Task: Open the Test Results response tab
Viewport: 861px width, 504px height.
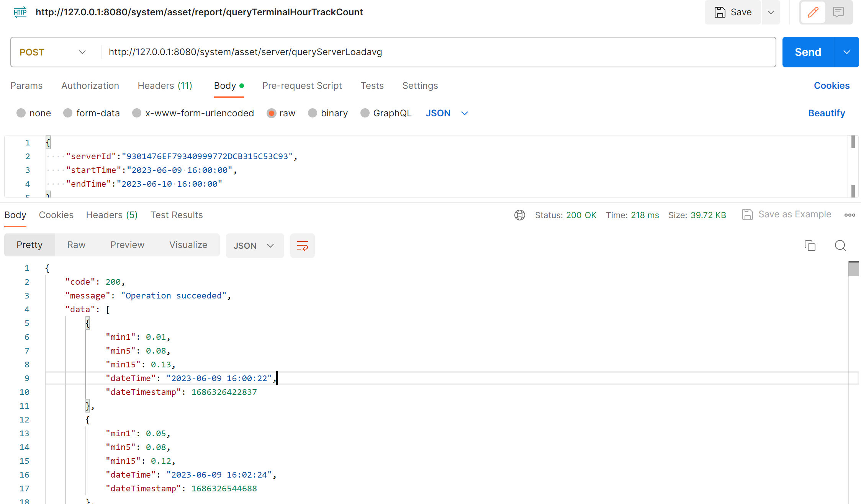Action: tap(177, 215)
